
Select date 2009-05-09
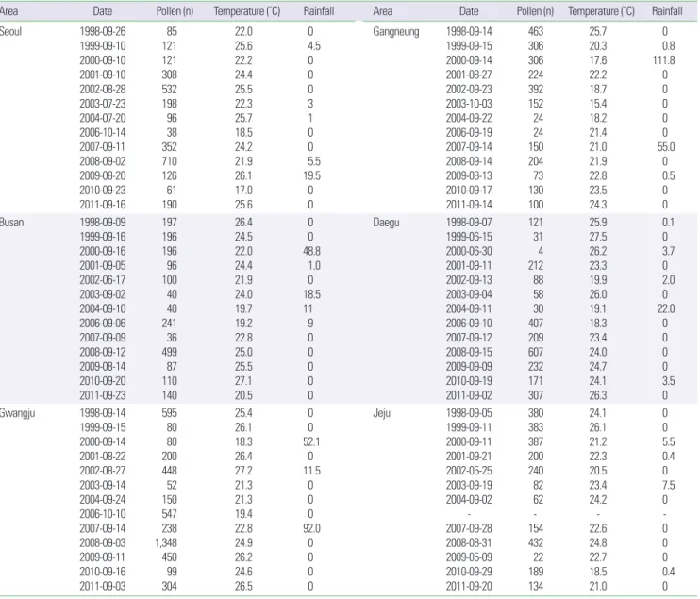(x=469, y=557)
